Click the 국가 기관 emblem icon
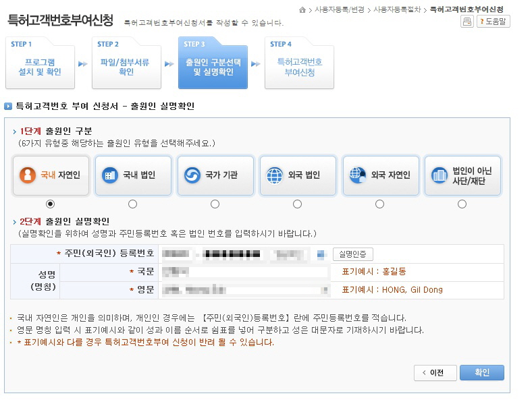This screenshot has height=406, width=532. pyautogui.click(x=192, y=175)
